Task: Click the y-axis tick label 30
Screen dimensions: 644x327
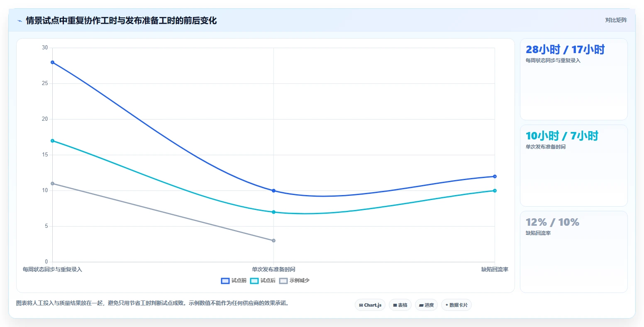Action: [x=45, y=48]
